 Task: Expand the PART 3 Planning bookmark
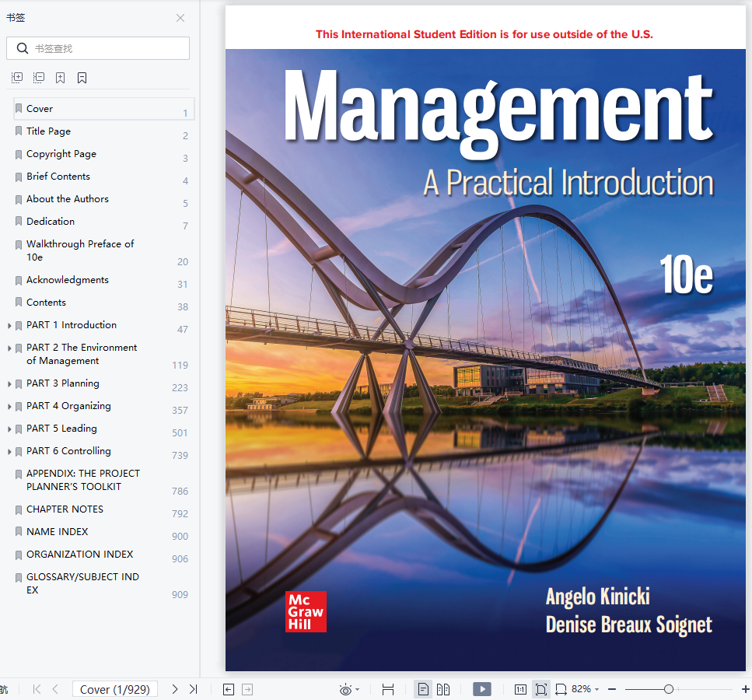(9, 384)
